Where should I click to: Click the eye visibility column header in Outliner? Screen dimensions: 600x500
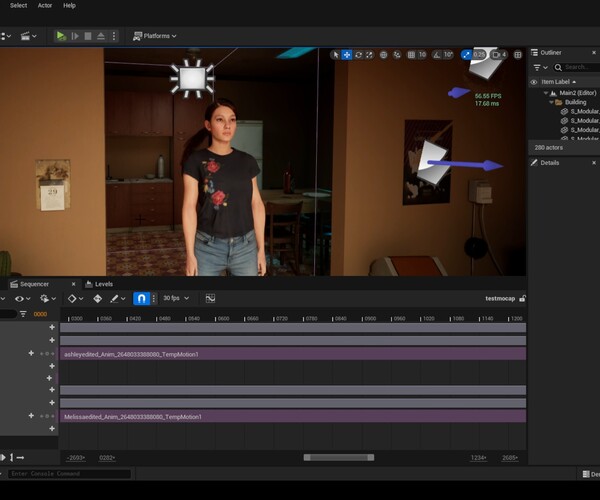534,82
